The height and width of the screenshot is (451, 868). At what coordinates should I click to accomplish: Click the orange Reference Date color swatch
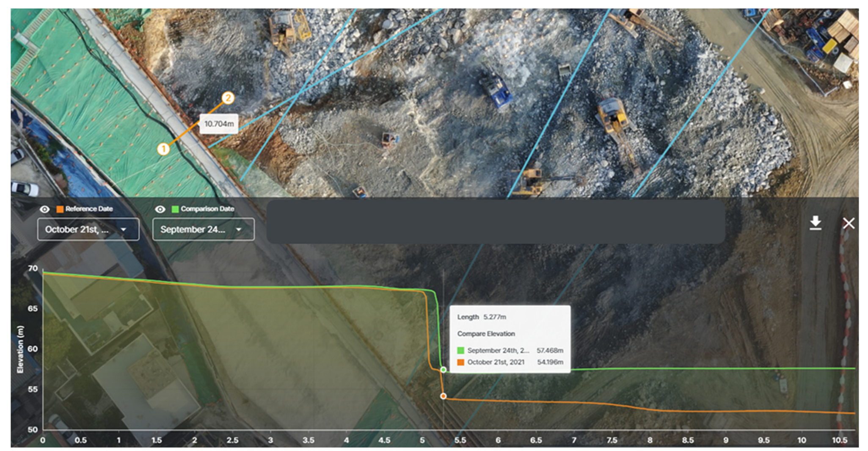pos(60,209)
